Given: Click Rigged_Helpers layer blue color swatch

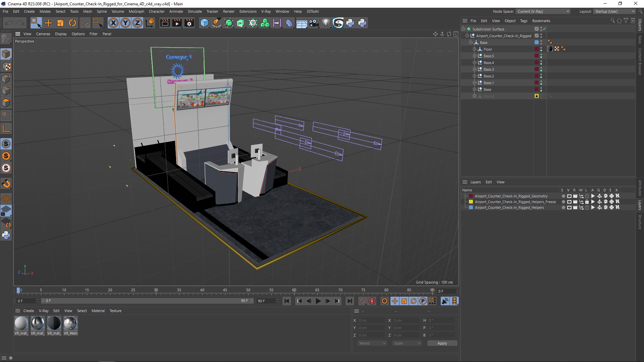Looking at the screenshot, I should [x=471, y=207].
